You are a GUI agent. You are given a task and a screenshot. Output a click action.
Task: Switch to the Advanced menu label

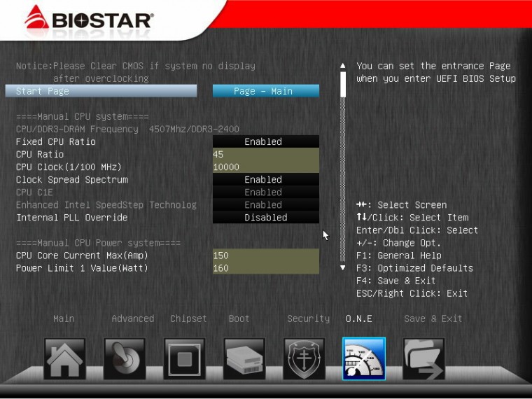coord(133,318)
